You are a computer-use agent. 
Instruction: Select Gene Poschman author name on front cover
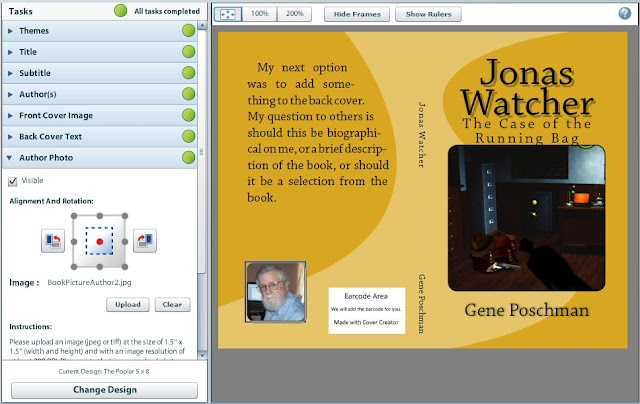pyautogui.click(x=527, y=310)
